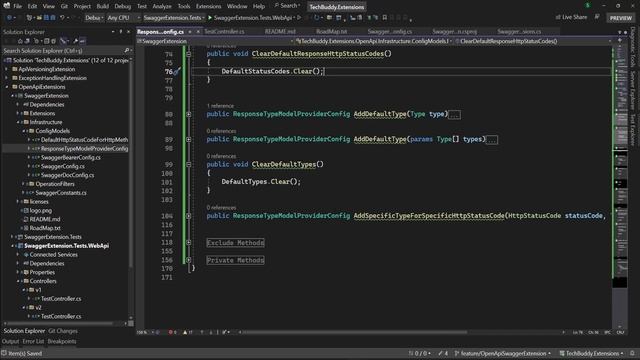This screenshot has height=360, width=640.
Task: Expand the Exclude Methods region
Action: 189,242
